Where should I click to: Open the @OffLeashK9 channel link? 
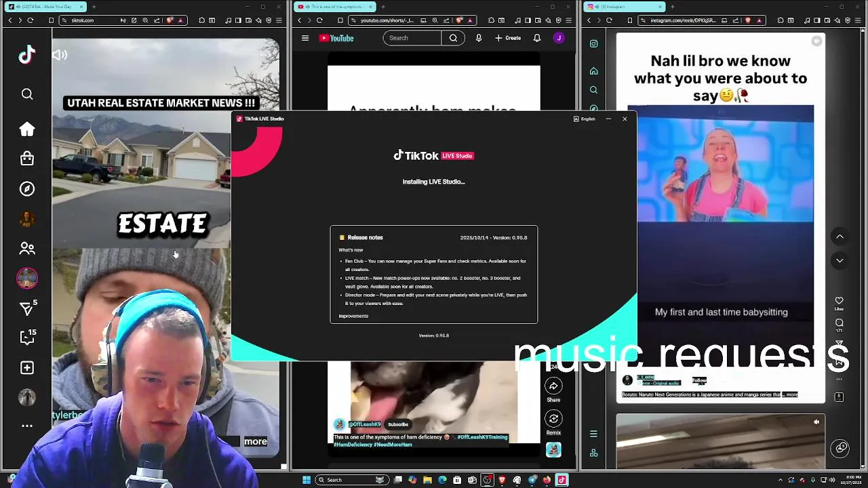365,424
